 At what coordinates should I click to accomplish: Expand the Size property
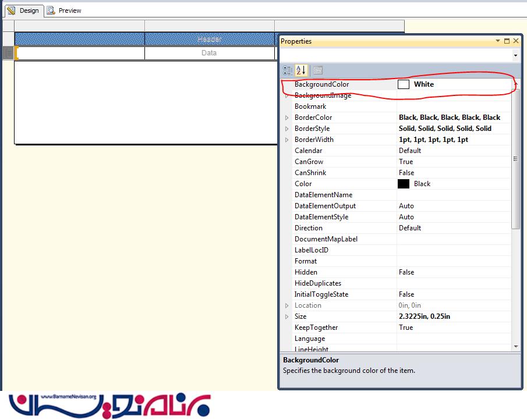[x=287, y=316]
